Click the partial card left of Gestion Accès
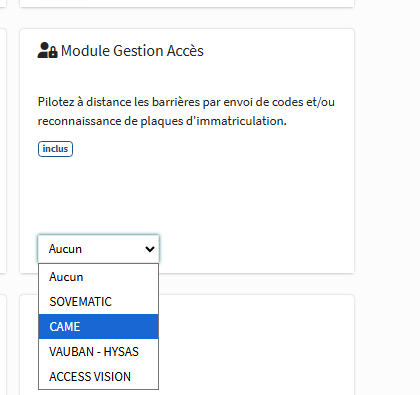Image resolution: width=420 pixels, height=395 pixels. tap(3, 151)
